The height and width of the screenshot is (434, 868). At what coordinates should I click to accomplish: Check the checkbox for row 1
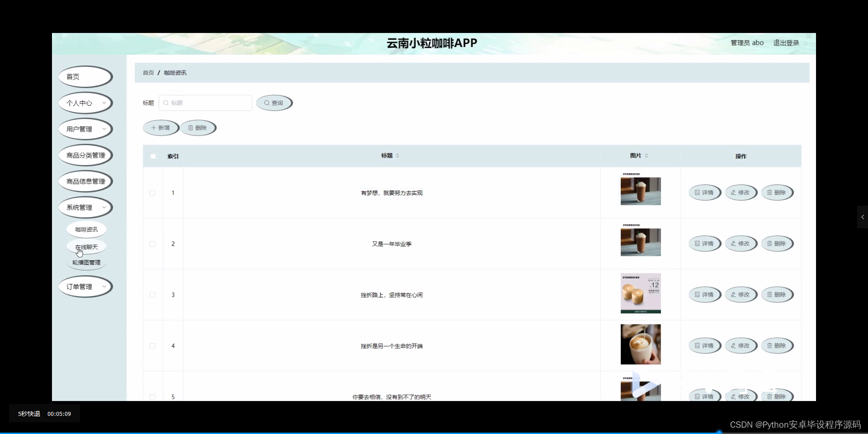click(x=152, y=193)
